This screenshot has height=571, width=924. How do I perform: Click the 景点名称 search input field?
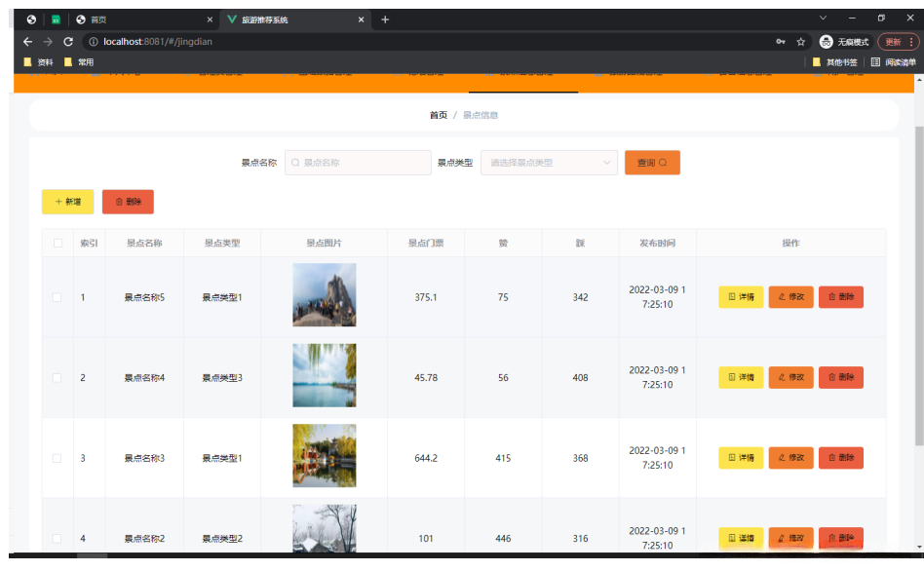pyautogui.click(x=358, y=163)
